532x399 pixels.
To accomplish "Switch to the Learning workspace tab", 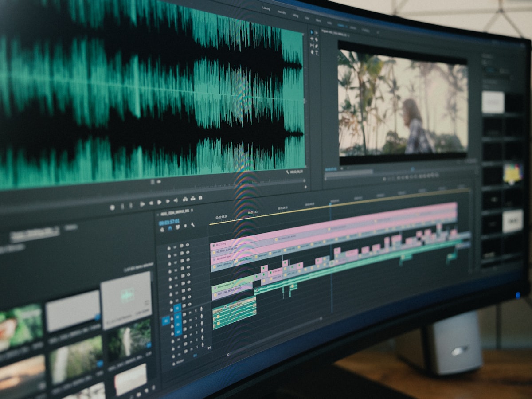I will point(266,8).
